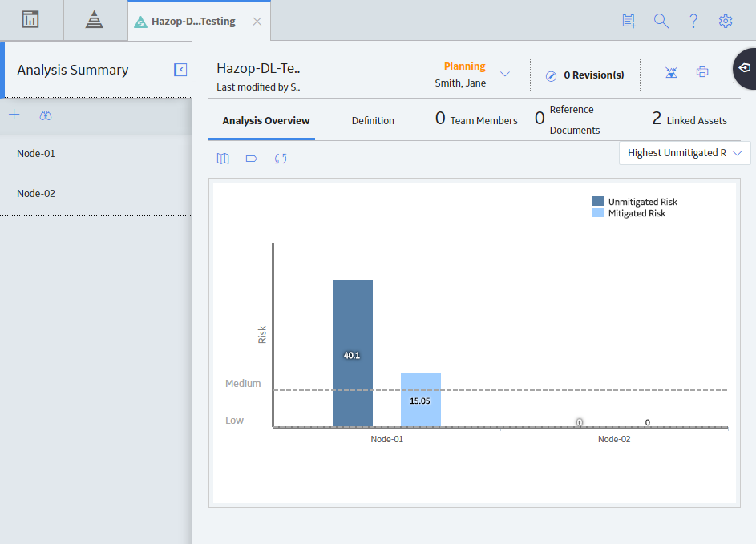Add a new node with plus icon
This screenshot has height=544, width=756.
14,115
